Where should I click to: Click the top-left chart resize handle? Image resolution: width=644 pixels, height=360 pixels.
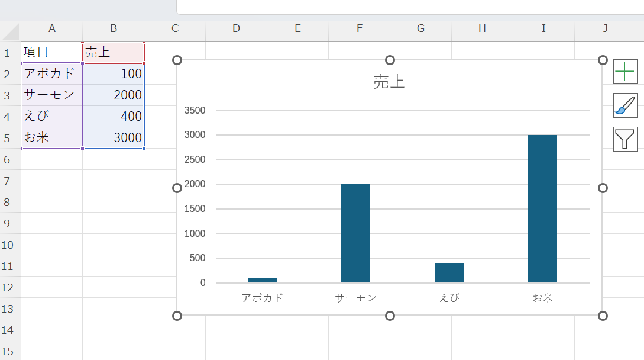177,60
